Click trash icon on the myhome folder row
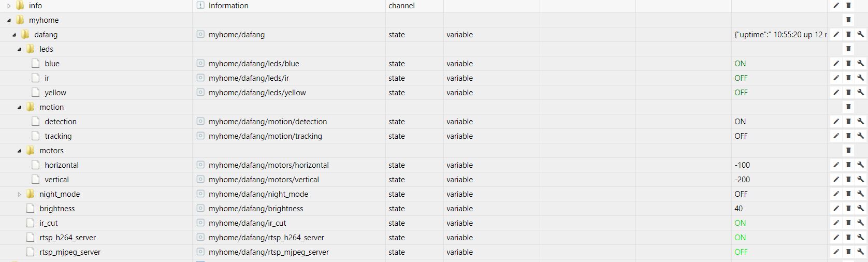 coord(848,20)
